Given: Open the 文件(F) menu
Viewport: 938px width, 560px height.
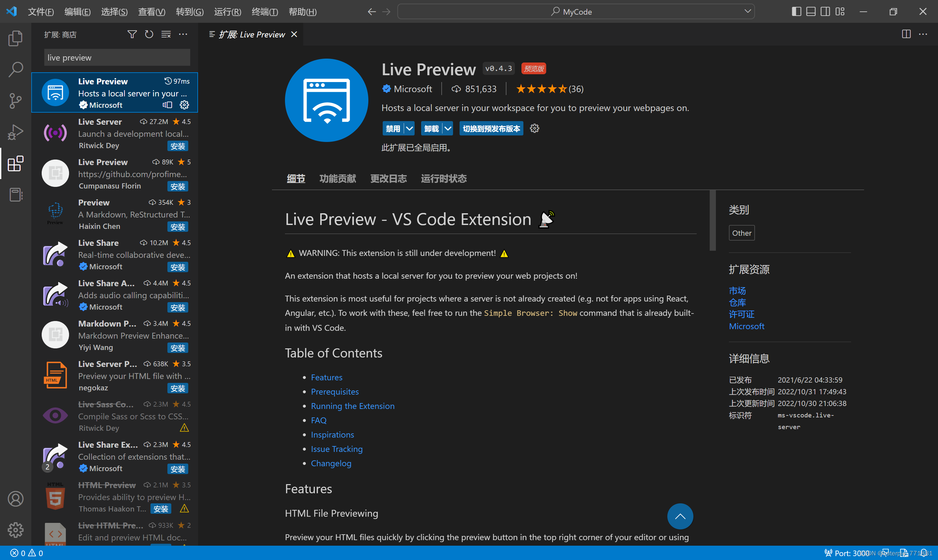Looking at the screenshot, I should pyautogui.click(x=41, y=12).
